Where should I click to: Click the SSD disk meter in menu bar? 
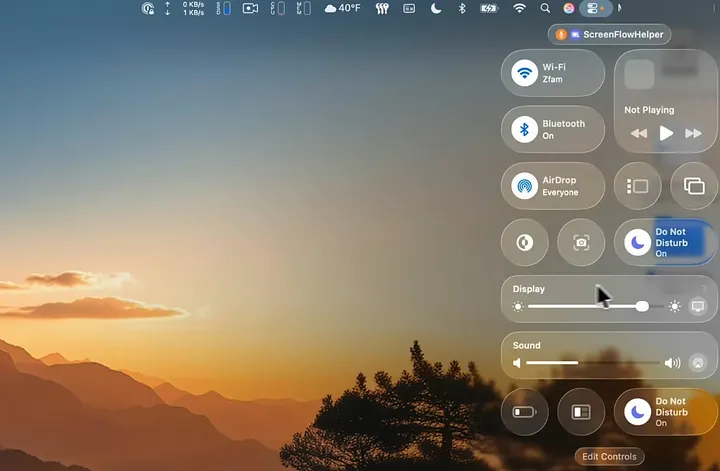click(x=224, y=8)
